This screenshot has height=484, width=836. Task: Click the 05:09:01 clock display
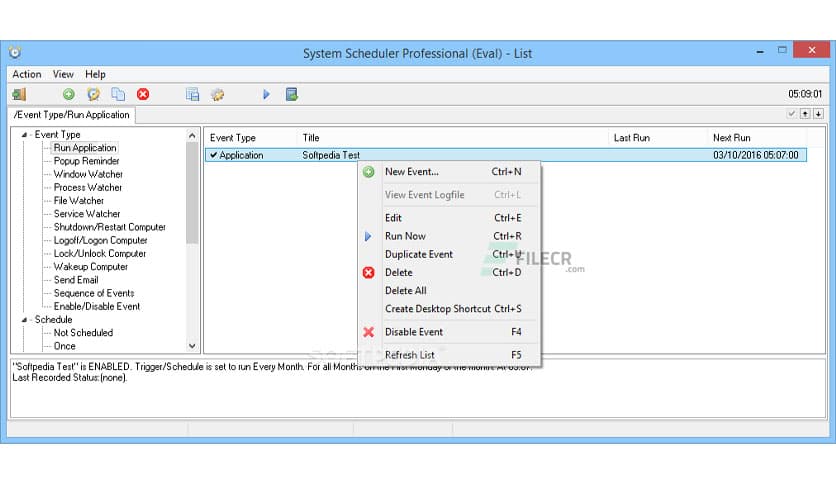(x=805, y=94)
